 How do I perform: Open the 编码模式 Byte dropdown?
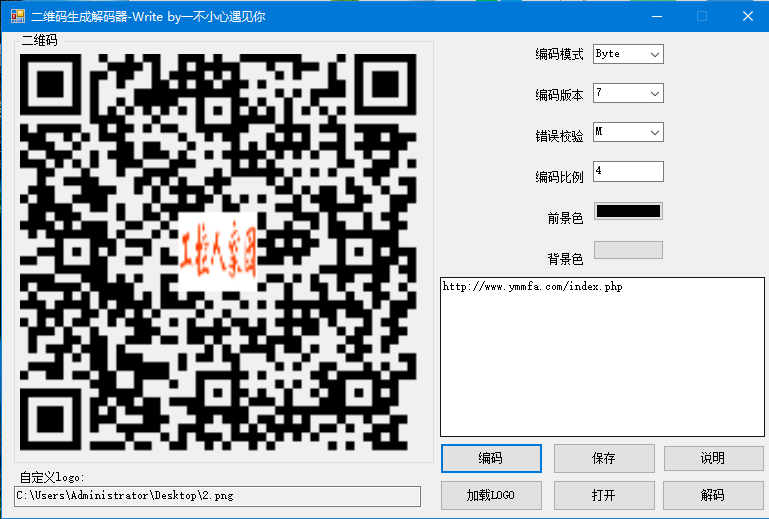click(628, 54)
